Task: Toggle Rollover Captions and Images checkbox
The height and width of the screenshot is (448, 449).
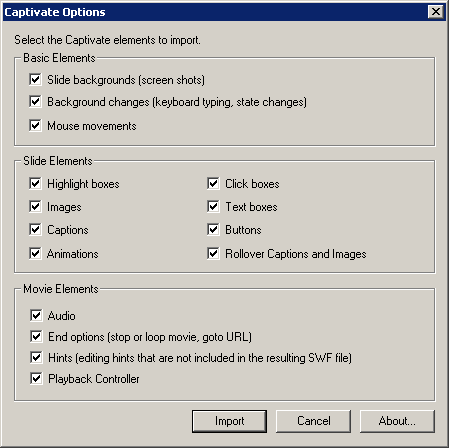Action: 213,254
